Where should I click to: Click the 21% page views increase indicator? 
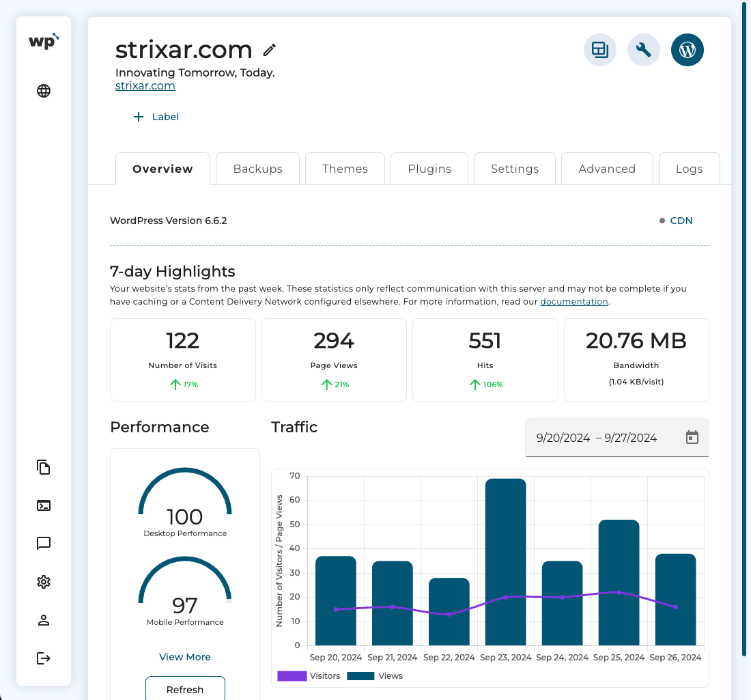[x=335, y=384]
